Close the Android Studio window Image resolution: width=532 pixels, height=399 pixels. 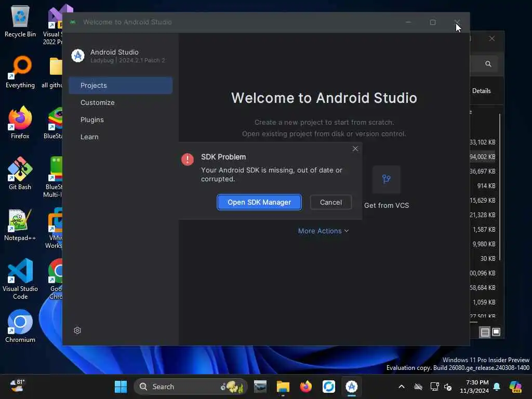[457, 22]
